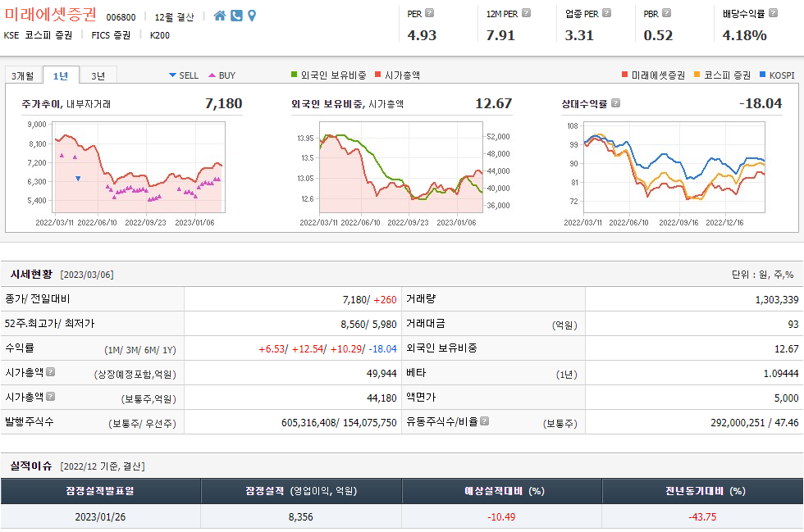Viewport: 804px width, 532px height.
Task: Click the -43.75 year-over-year value
Action: click(702, 516)
